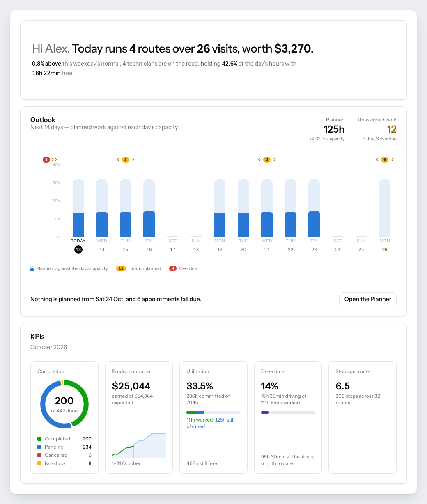
Task: Click the date 18 under SUN
Action: pos(196,250)
